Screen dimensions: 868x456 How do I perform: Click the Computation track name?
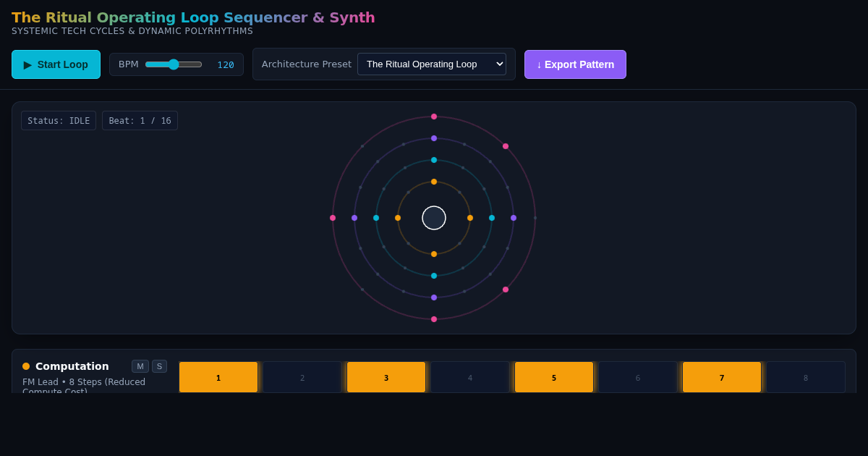[x=72, y=366]
